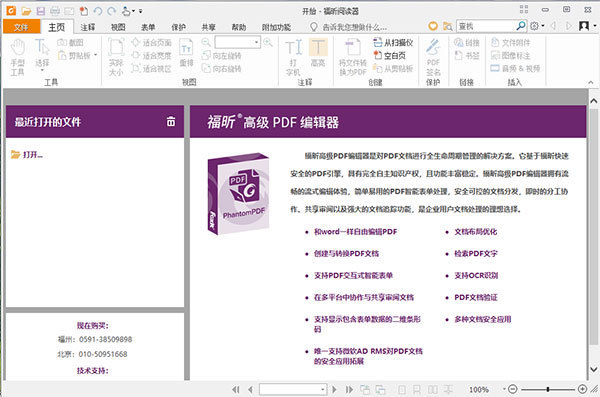Click the 文档布局优化 link
The height and width of the screenshot is (397, 600).
tap(476, 231)
